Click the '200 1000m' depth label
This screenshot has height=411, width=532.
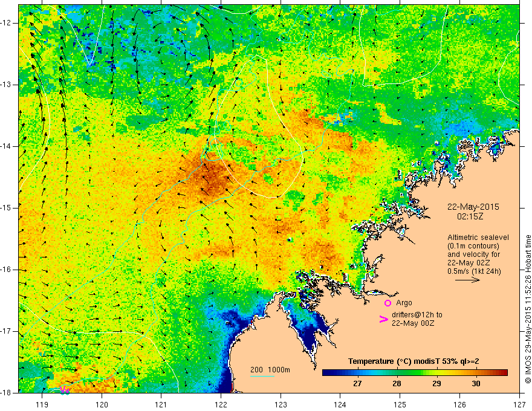click(270, 370)
